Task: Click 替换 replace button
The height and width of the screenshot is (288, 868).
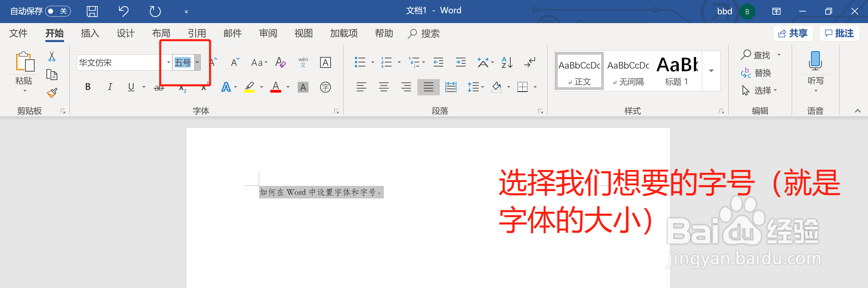Action: pyautogui.click(x=756, y=73)
